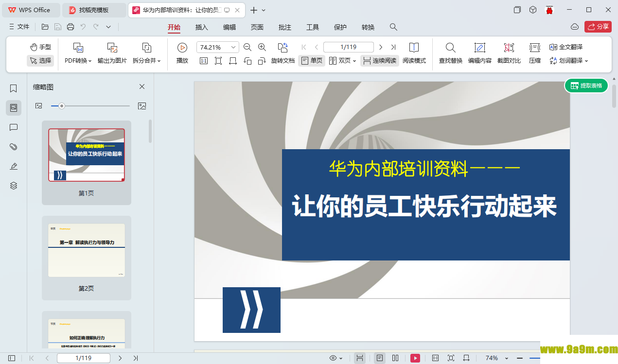The height and width of the screenshot is (364, 618).
Task: Jump to last page in ribbon
Action: [393, 47]
